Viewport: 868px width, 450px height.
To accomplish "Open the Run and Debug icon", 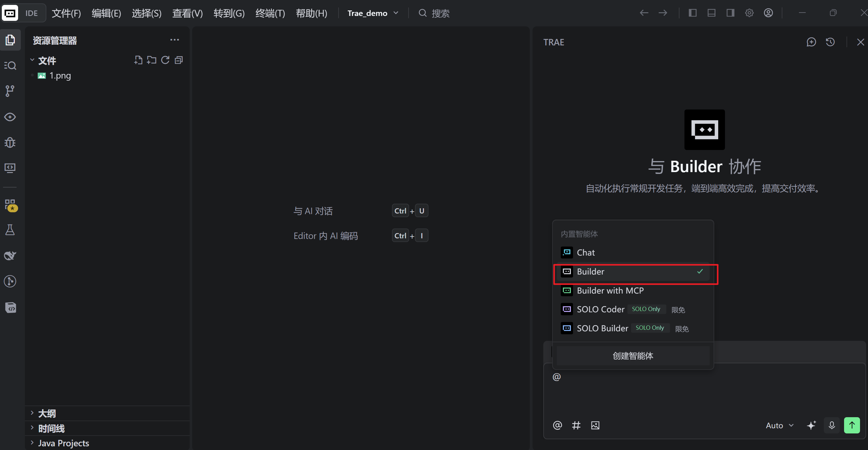I will (x=10, y=142).
